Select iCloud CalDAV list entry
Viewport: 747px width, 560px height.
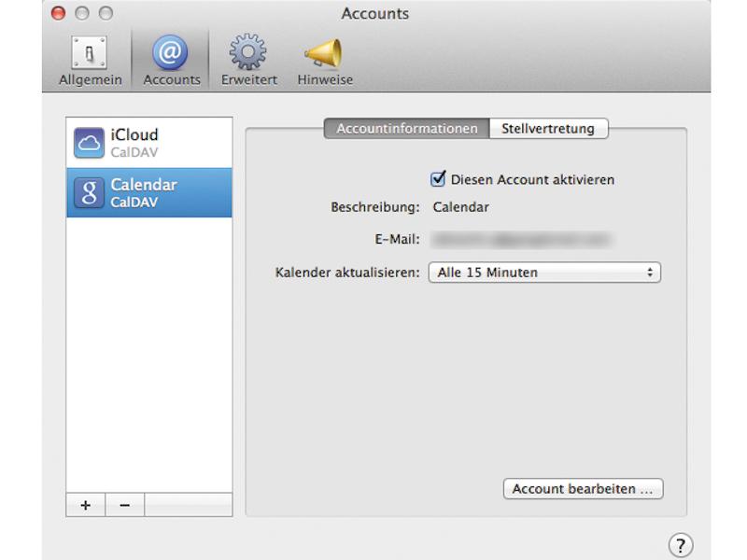tap(149, 143)
